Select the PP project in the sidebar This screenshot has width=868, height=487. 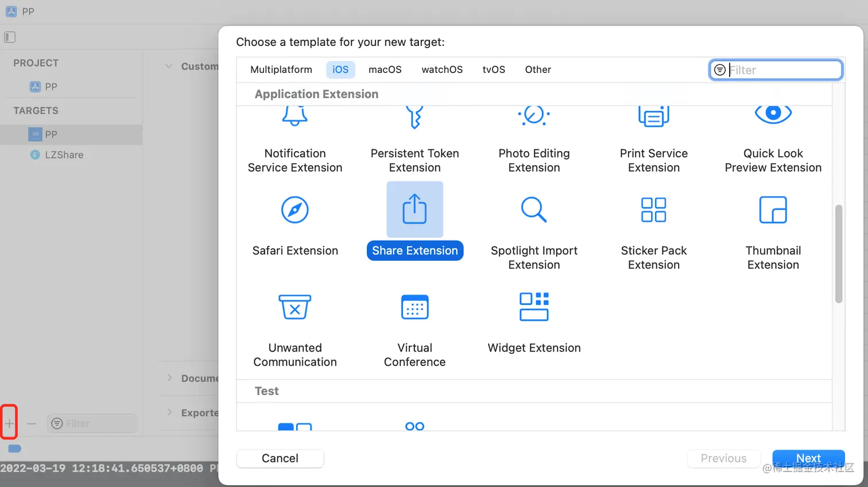click(x=44, y=87)
